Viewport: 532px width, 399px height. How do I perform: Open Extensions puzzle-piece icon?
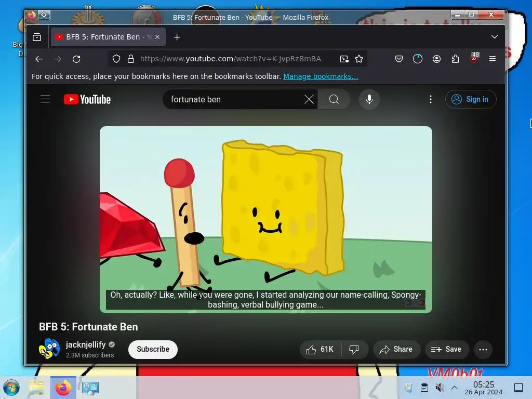tap(455, 59)
